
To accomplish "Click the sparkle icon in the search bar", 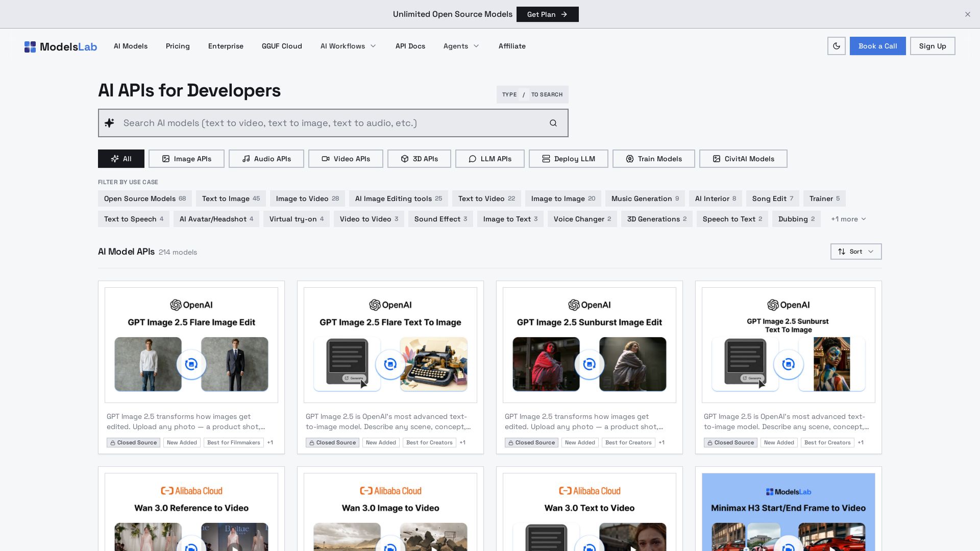I will pyautogui.click(x=109, y=123).
